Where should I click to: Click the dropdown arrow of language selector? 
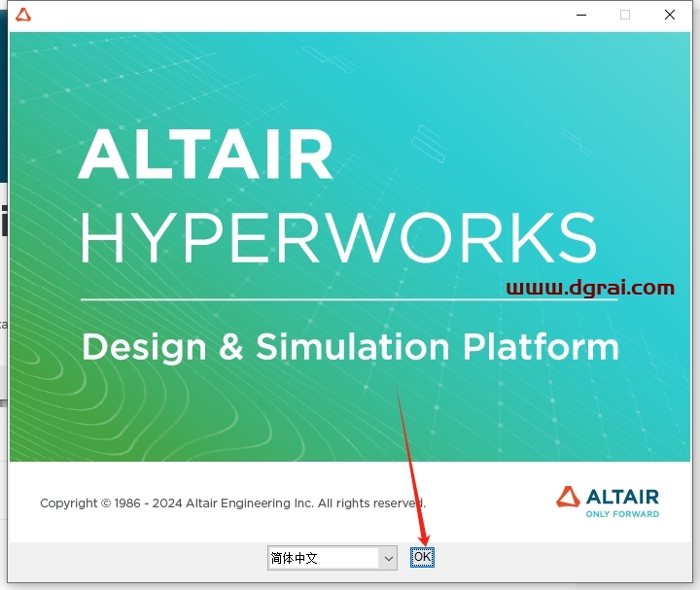388,558
